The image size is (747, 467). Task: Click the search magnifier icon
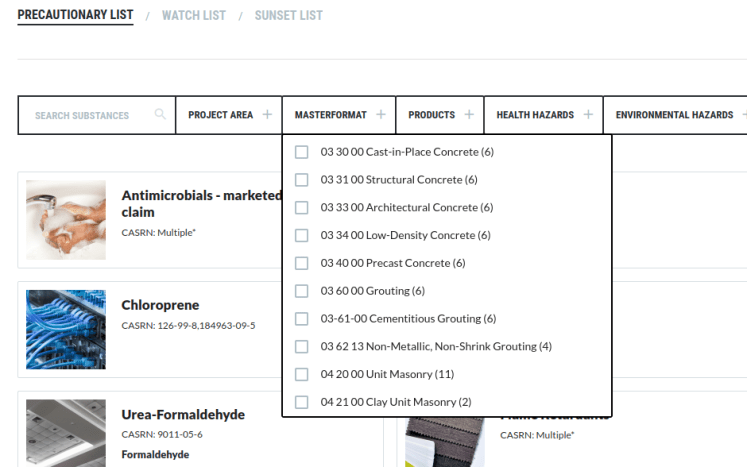pos(160,115)
